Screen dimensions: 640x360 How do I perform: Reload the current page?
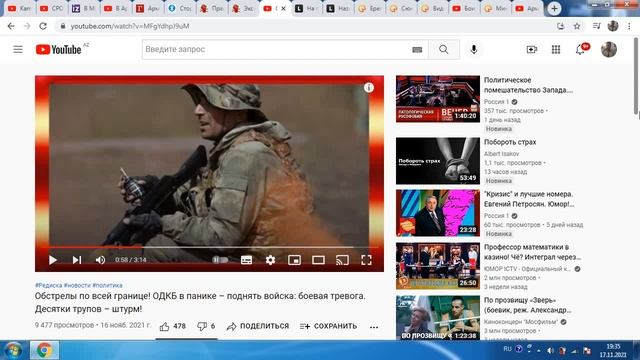[x=43, y=26]
